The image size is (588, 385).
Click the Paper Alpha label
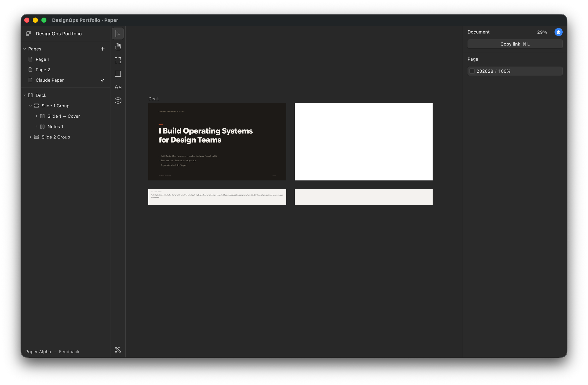pyautogui.click(x=38, y=352)
